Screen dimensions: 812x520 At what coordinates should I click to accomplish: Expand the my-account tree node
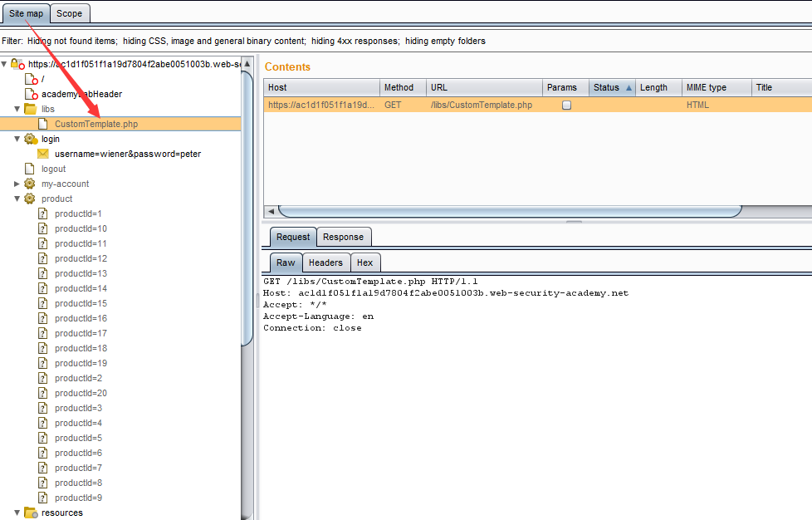[x=17, y=184]
